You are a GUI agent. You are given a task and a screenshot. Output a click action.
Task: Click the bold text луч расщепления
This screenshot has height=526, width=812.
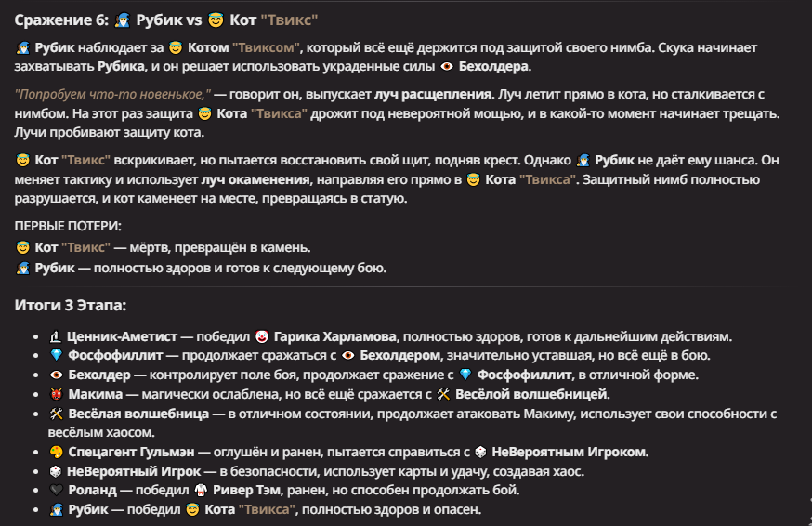coord(433,94)
